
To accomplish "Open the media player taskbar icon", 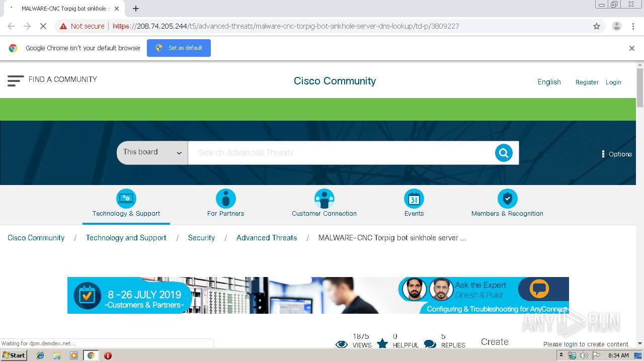I will (74, 355).
